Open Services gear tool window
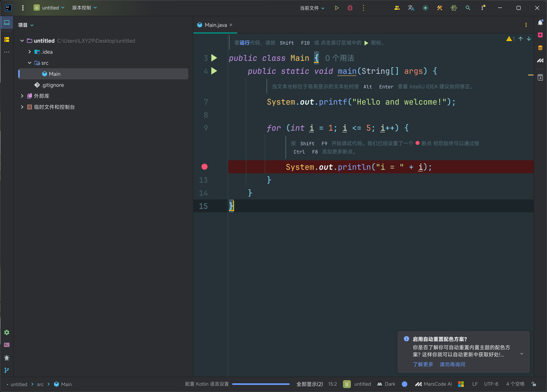This screenshot has height=392, width=547. (7, 332)
